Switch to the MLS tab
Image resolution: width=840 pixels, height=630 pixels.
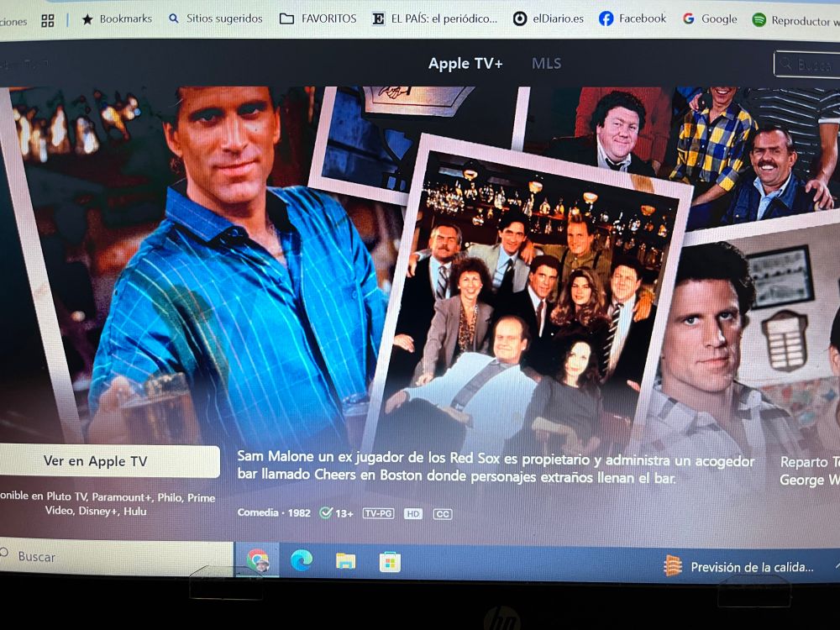(x=547, y=64)
